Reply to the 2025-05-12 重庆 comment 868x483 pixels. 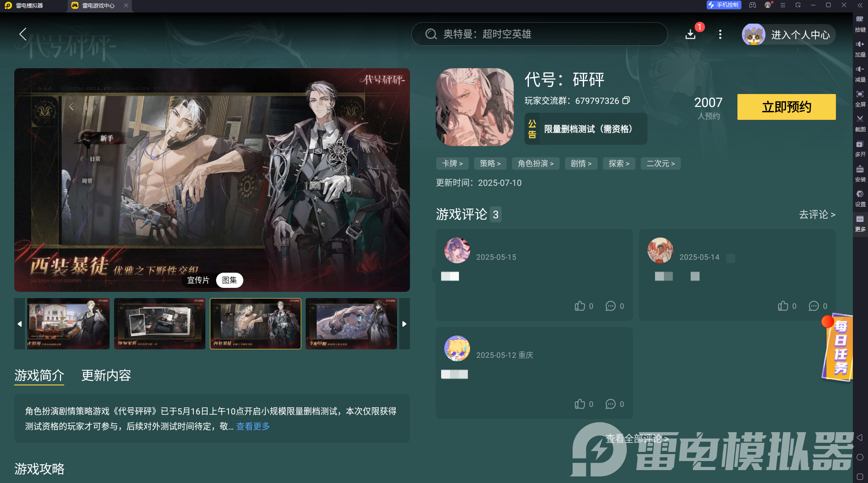click(x=610, y=404)
